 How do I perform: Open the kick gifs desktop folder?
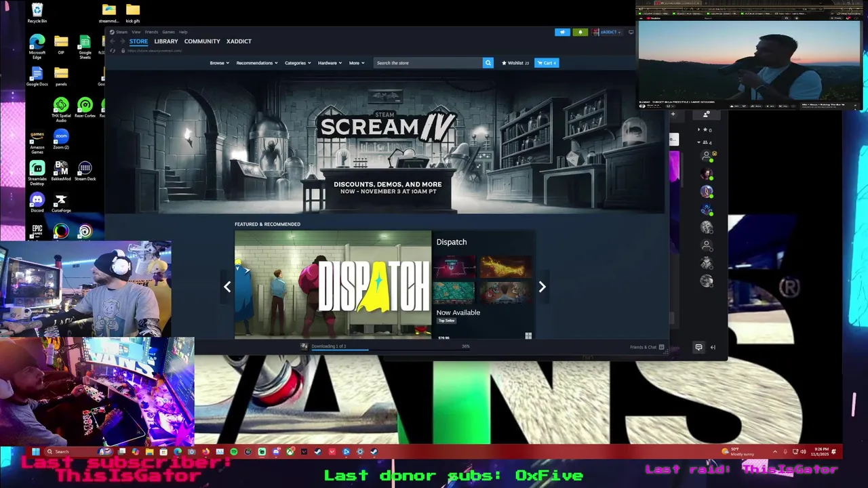point(132,13)
